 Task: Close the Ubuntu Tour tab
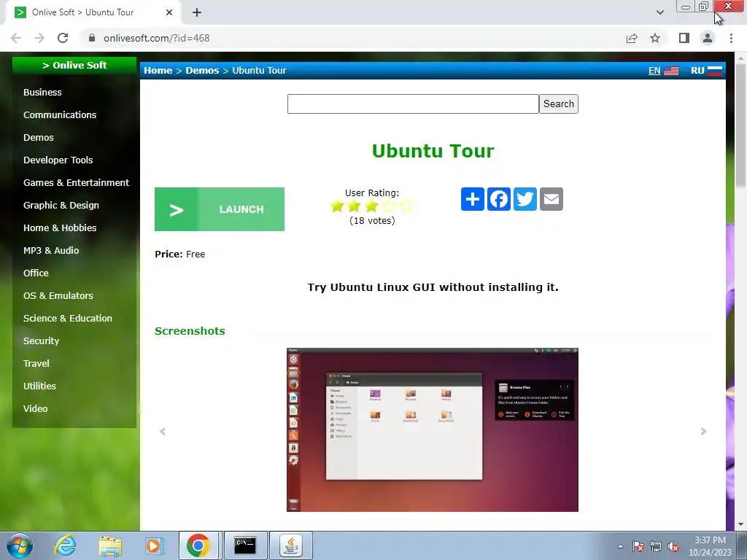[x=169, y=12]
